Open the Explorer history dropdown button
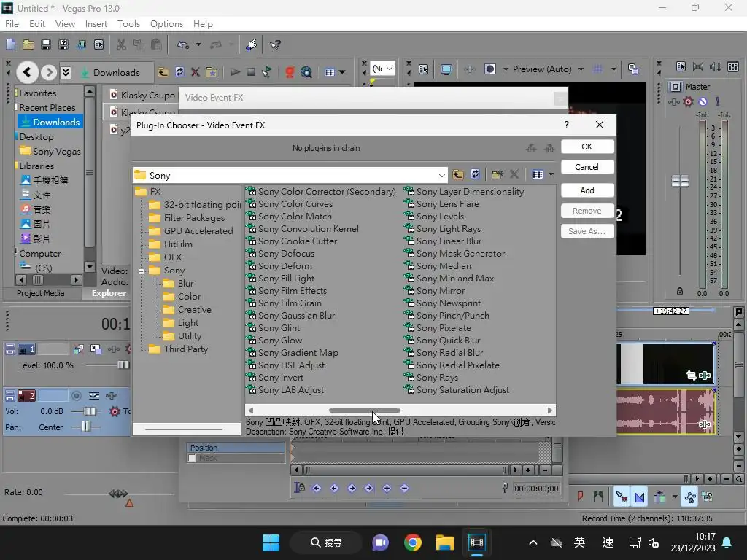This screenshot has width=747, height=560. (x=66, y=72)
